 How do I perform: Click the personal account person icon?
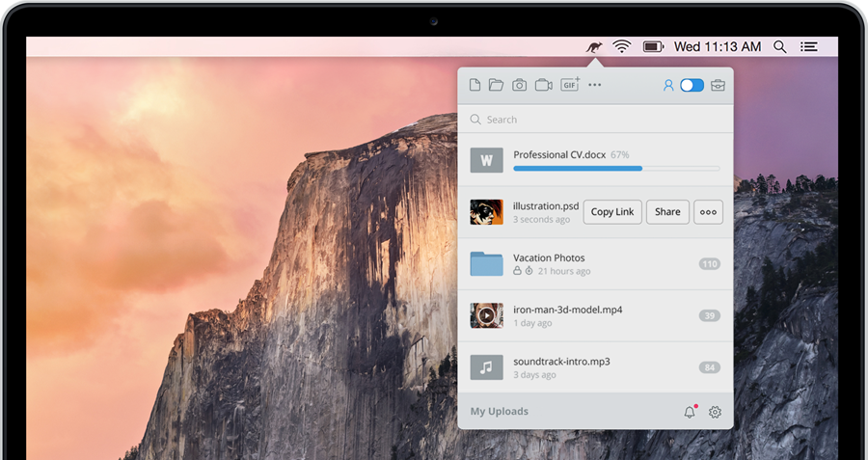pyautogui.click(x=668, y=85)
